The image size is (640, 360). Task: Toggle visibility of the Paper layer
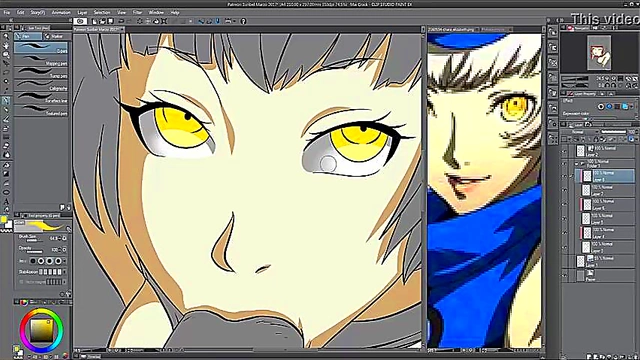(x=564, y=276)
